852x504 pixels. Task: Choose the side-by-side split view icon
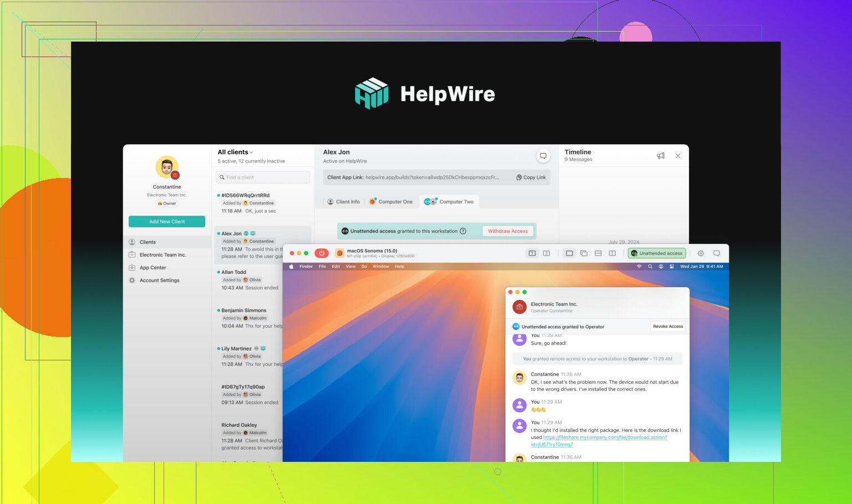(612, 253)
